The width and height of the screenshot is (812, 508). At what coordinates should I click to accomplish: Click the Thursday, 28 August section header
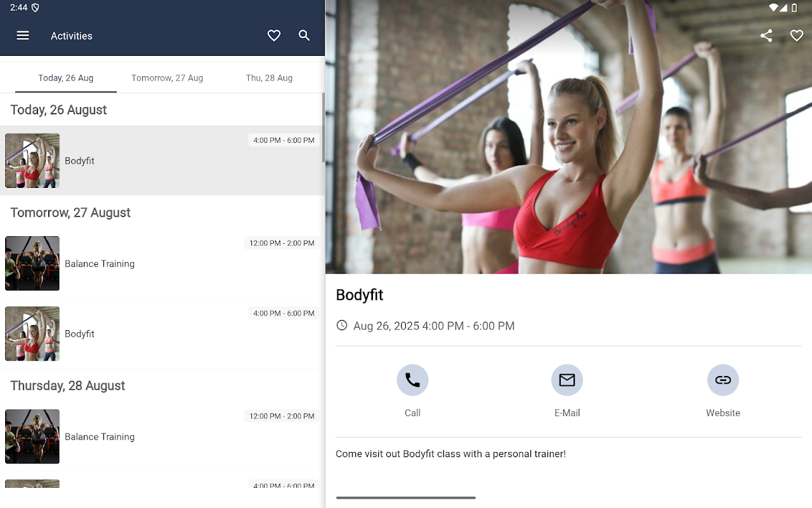click(x=68, y=385)
